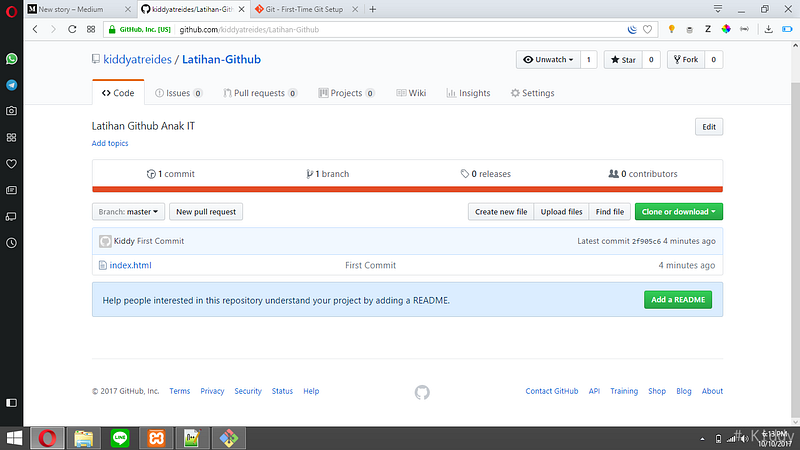
Task: Open Speed Dial grid in toolbar
Action: pos(91,30)
